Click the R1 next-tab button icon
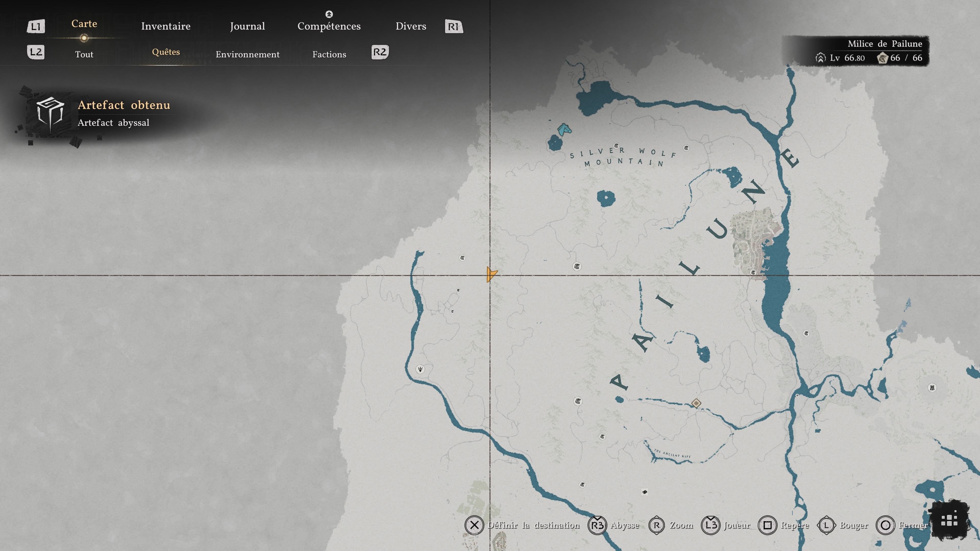Image resolution: width=980 pixels, height=551 pixels. click(454, 27)
